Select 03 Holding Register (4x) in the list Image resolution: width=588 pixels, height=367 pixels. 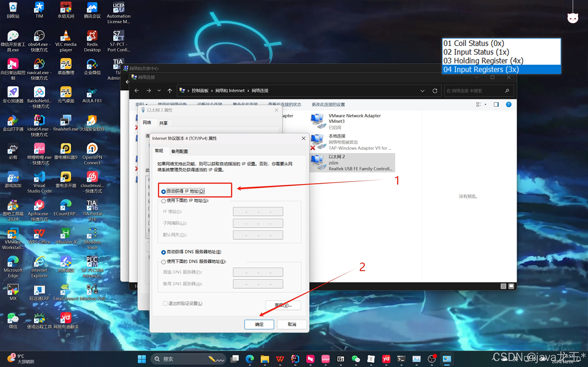point(483,60)
